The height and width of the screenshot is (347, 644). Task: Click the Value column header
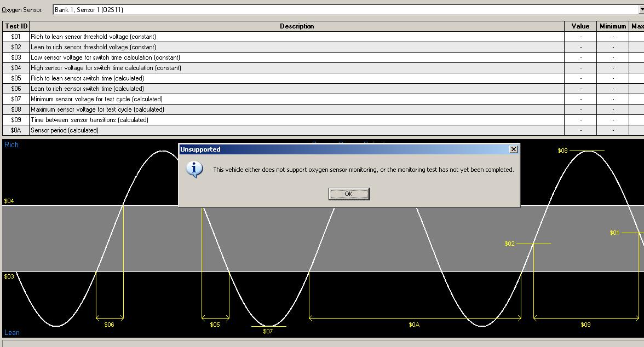pos(580,26)
